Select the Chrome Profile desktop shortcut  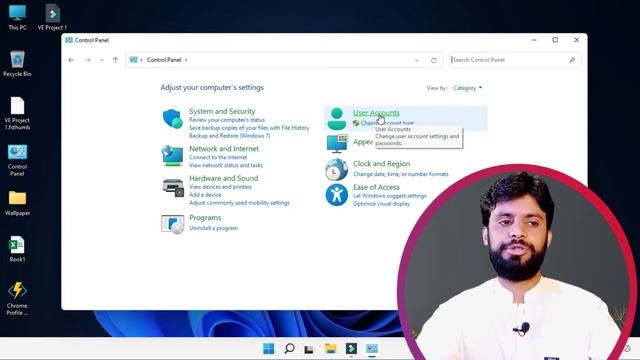coord(17,298)
